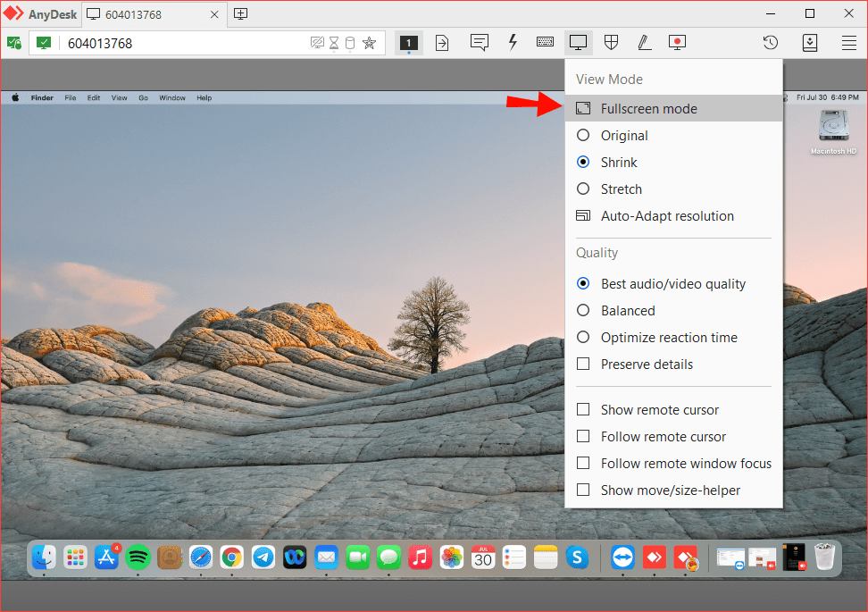
Task: Start session recording with the record icon
Action: coord(677,42)
